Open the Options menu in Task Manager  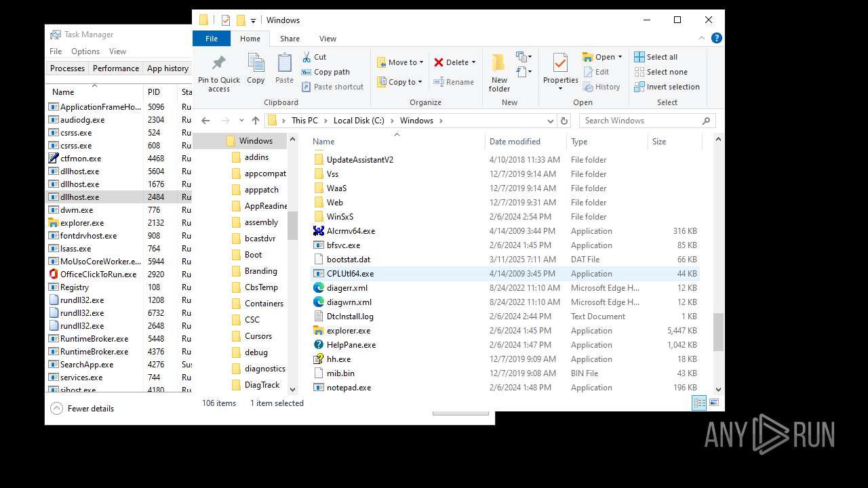pos(85,52)
